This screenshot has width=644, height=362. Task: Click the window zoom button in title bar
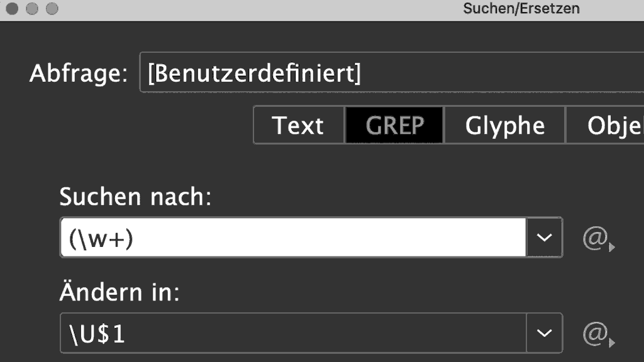[52, 9]
